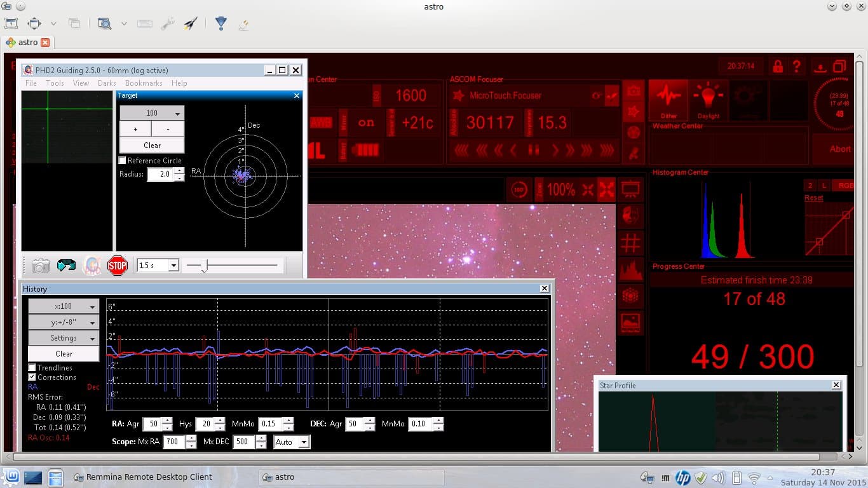Image resolution: width=868 pixels, height=488 pixels.
Task: Open the PHD2 Darks menu
Action: pyautogui.click(x=107, y=83)
